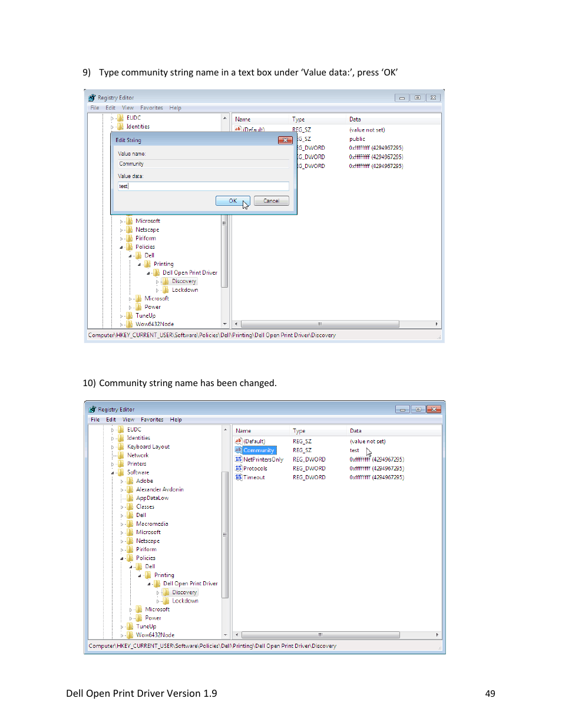The width and height of the screenshot is (562, 728).
Task: Click the AppDataLow folder icon in step 10
Action: click(x=130, y=498)
